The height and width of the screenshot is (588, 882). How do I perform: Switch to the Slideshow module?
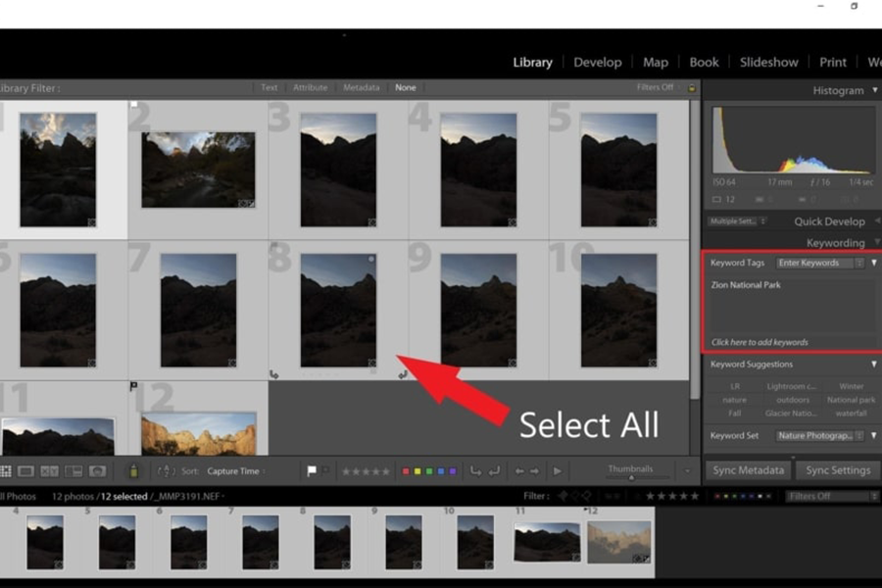(x=768, y=62)
